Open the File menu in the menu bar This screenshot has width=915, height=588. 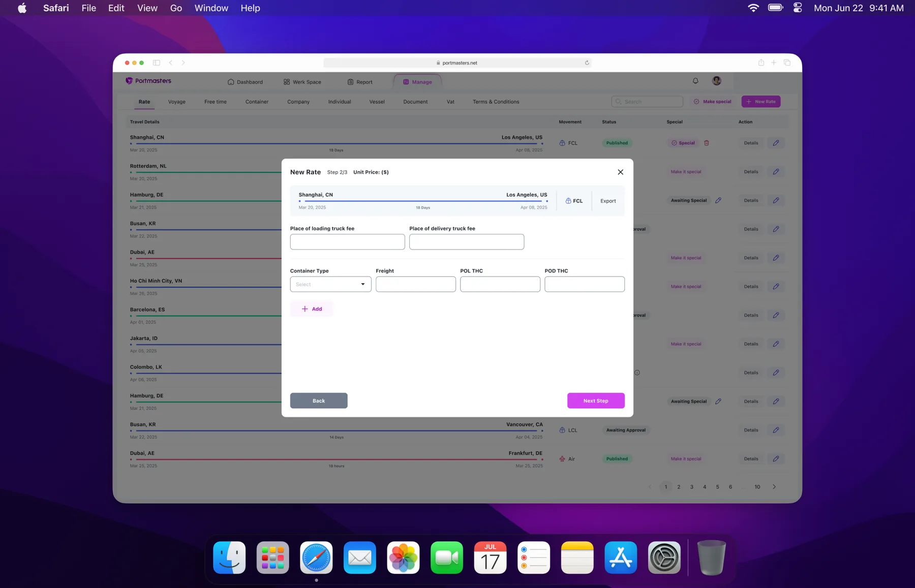pyautogui.click(x=88, y=8)
